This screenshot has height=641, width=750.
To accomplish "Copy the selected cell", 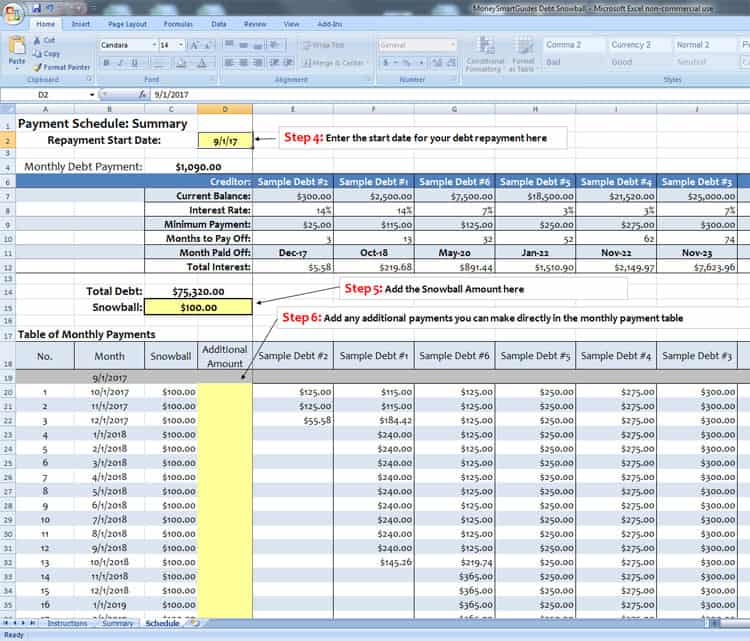I will click(46, 54).
